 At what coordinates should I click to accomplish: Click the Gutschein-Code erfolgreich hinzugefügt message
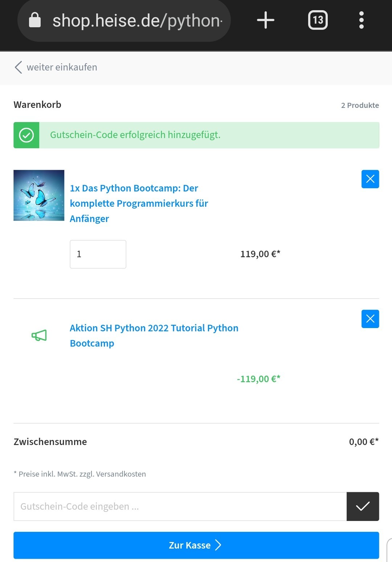tap(135, 135)
